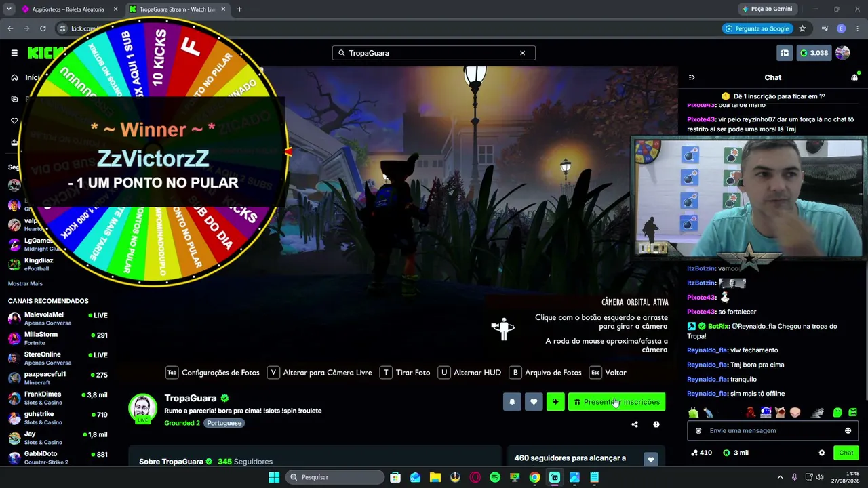Close the AppSorteos browser tab

(115, 9)
